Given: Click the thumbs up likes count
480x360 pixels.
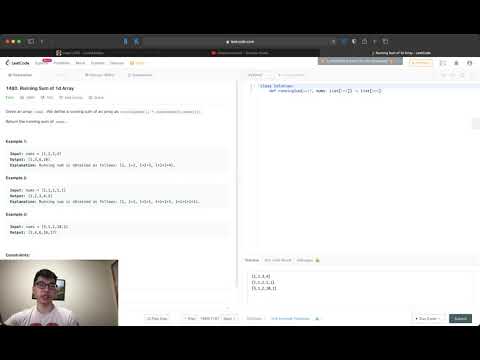Looking at the screenshot, I should click(28, 98).
